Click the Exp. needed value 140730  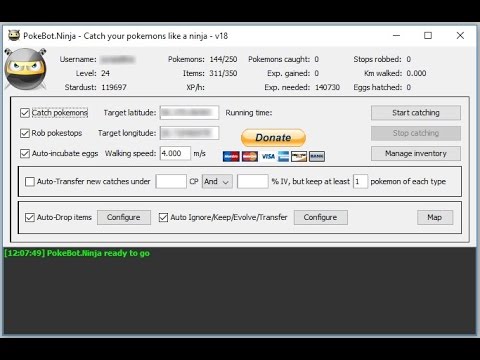click(x=328, y=87)
